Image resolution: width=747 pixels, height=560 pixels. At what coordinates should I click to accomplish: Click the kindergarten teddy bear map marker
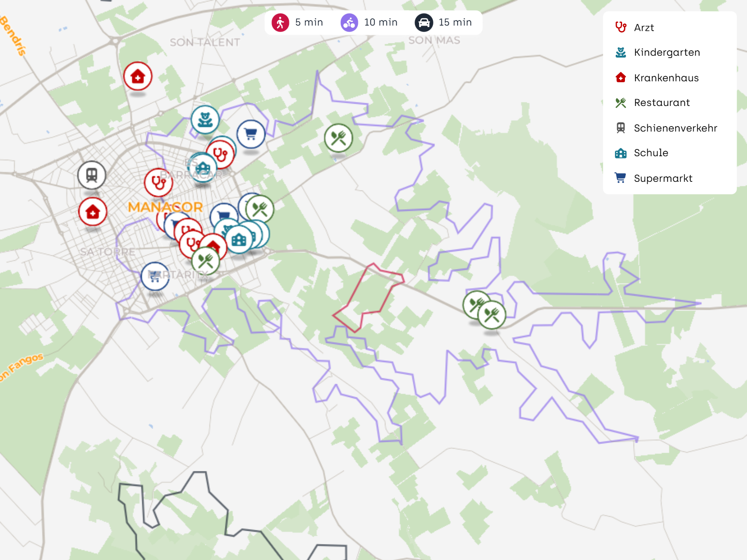[205, 120]
